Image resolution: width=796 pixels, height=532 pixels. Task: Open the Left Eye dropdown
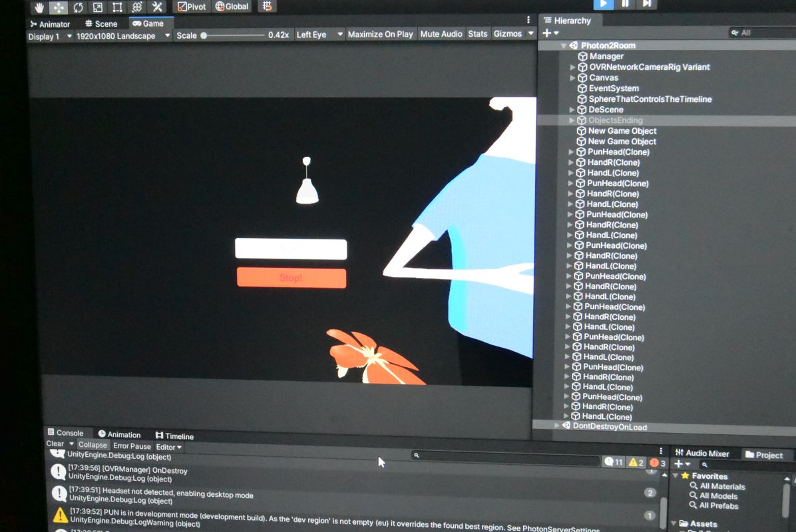click(320, 35)
